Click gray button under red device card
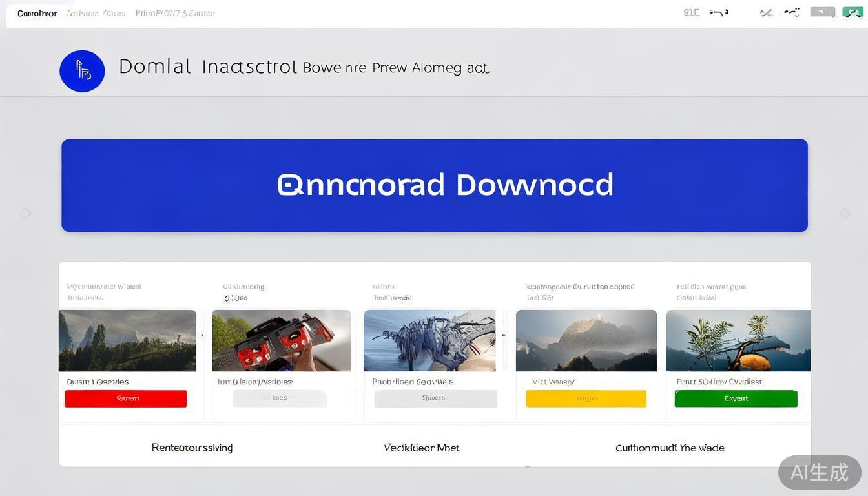Screen dimensions: 868x496 tap(280, 398)
